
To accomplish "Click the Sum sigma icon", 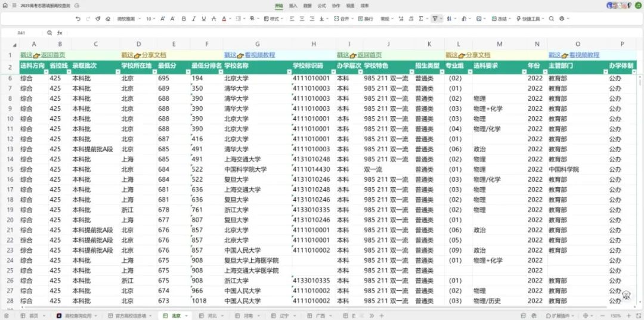I will coord(420,19).
